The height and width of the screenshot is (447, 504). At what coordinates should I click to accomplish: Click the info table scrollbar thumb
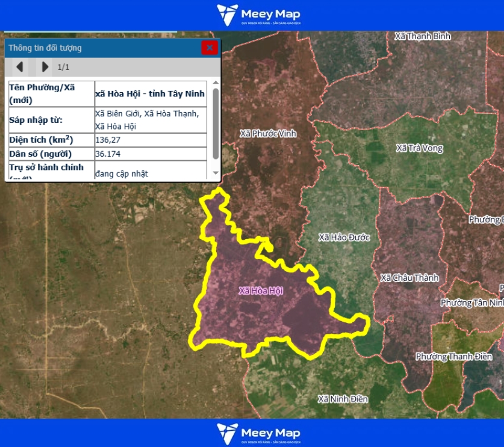click(216, 123)
